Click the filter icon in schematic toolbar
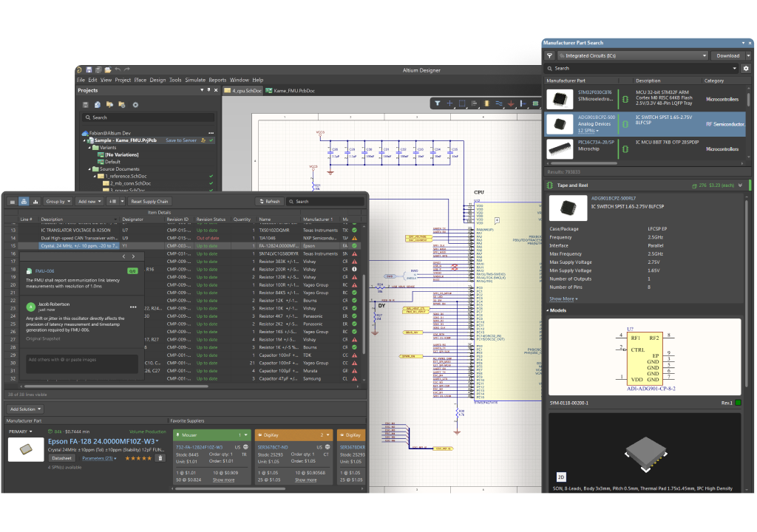The image size is (757, 532). click(x=437, y=103)
